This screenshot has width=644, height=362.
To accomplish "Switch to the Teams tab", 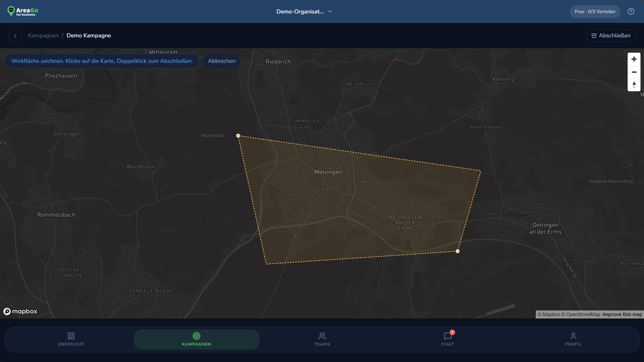I will [x=322, y=339].
